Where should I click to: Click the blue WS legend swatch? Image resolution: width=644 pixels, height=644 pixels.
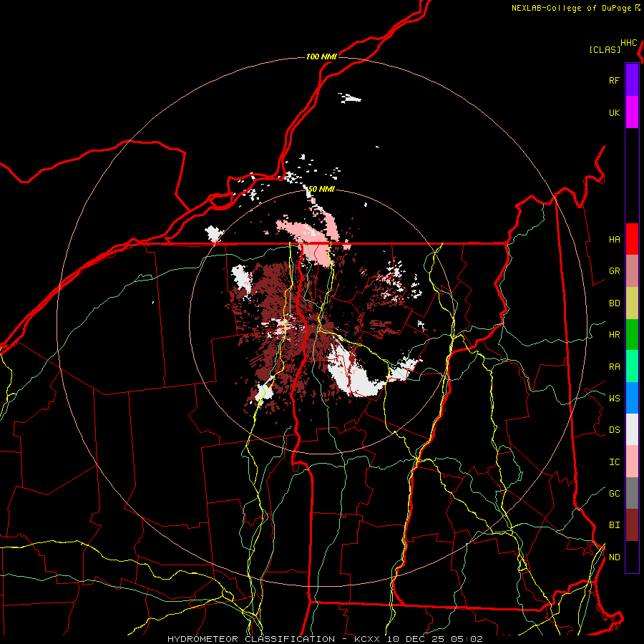[632, 398]
